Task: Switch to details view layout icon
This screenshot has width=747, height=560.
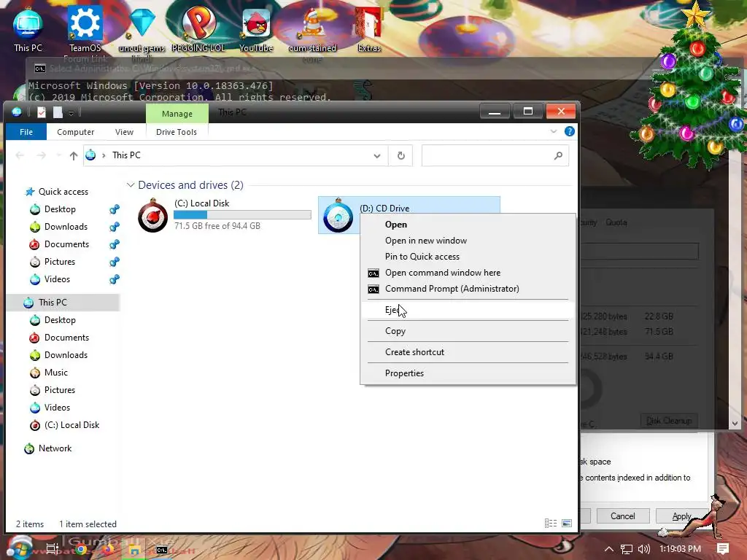Action: click(x=551, y=524)
